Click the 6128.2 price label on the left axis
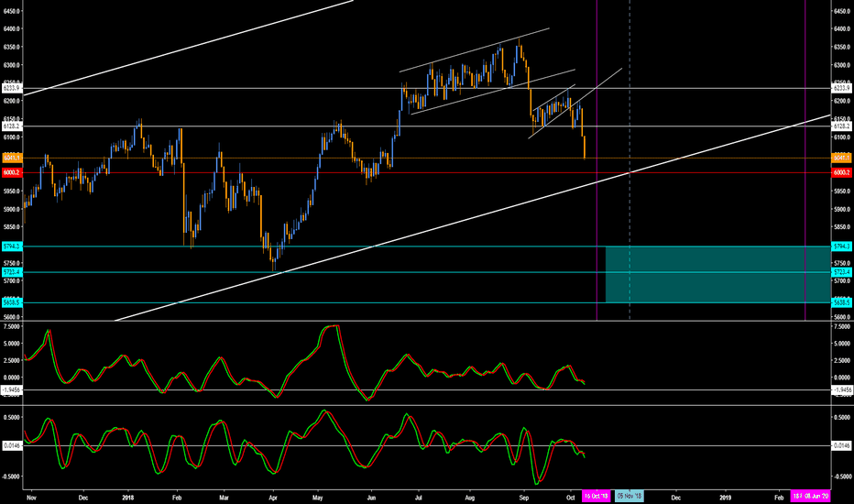 click(x=11, y=126)
